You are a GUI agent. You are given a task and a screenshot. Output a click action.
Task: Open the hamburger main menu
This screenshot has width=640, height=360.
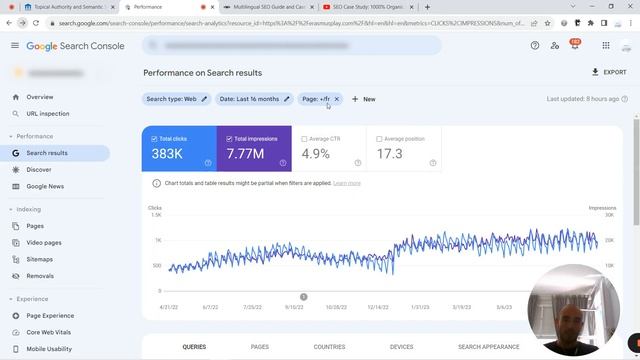(x=15, y=45)
